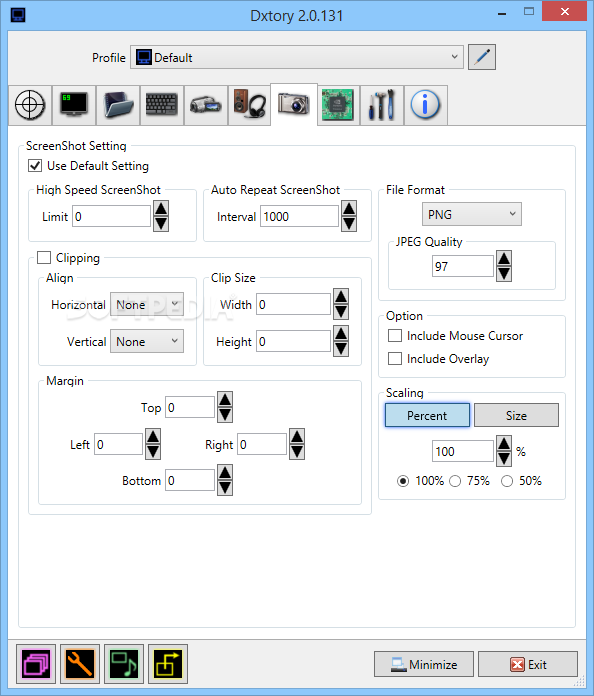Click the Dxtory title bar app icon

pos(18,15)
